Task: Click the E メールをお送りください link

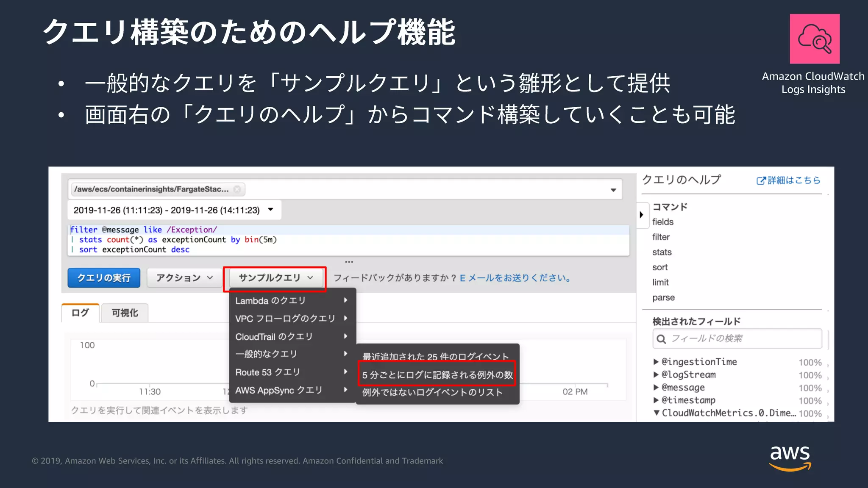Action: [515, 278]
